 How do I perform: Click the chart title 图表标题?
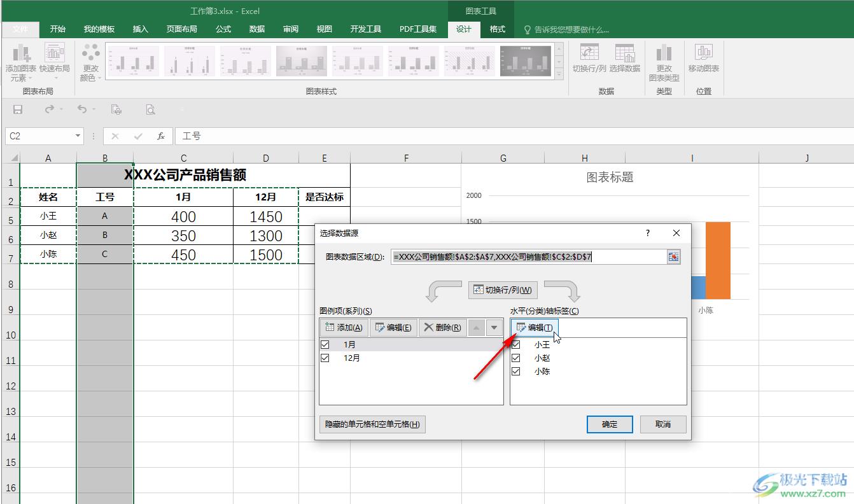click(x=610, y=178)
